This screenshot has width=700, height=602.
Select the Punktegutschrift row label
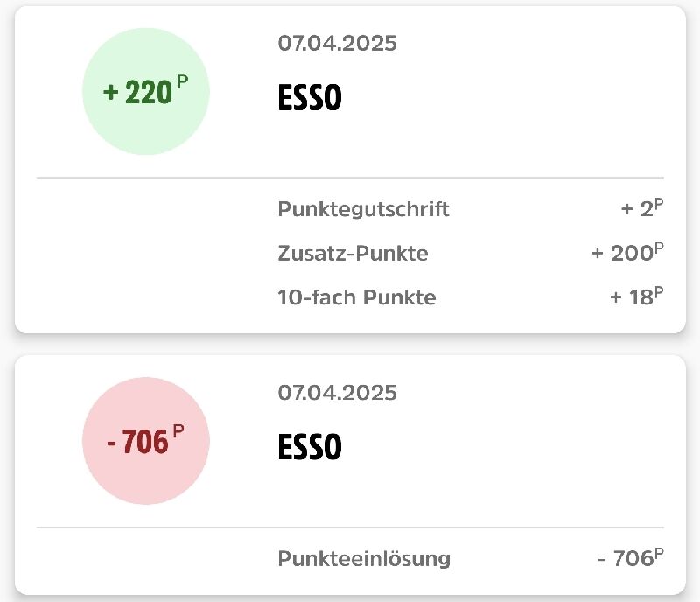363,209
